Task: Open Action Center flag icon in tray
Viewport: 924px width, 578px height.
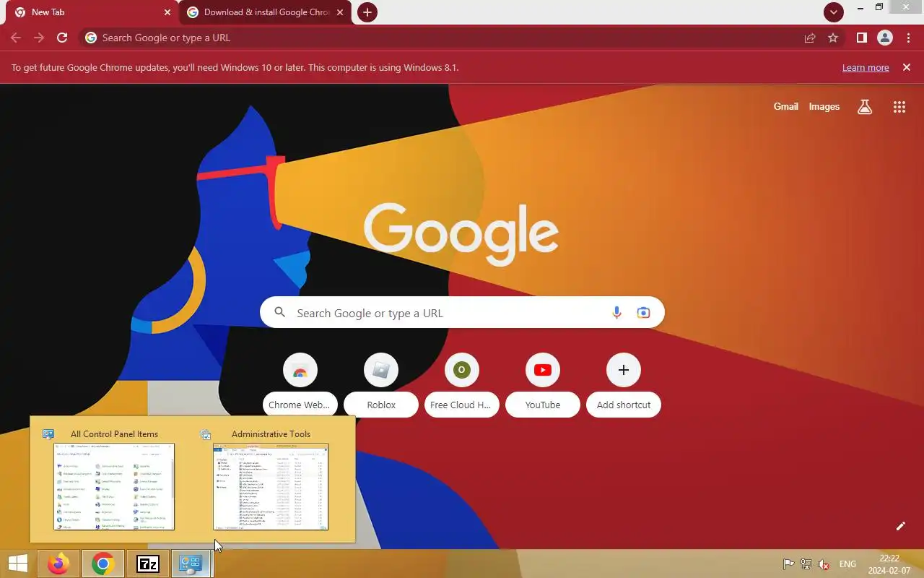Action: pyautogui.click(x=789, y=564)
